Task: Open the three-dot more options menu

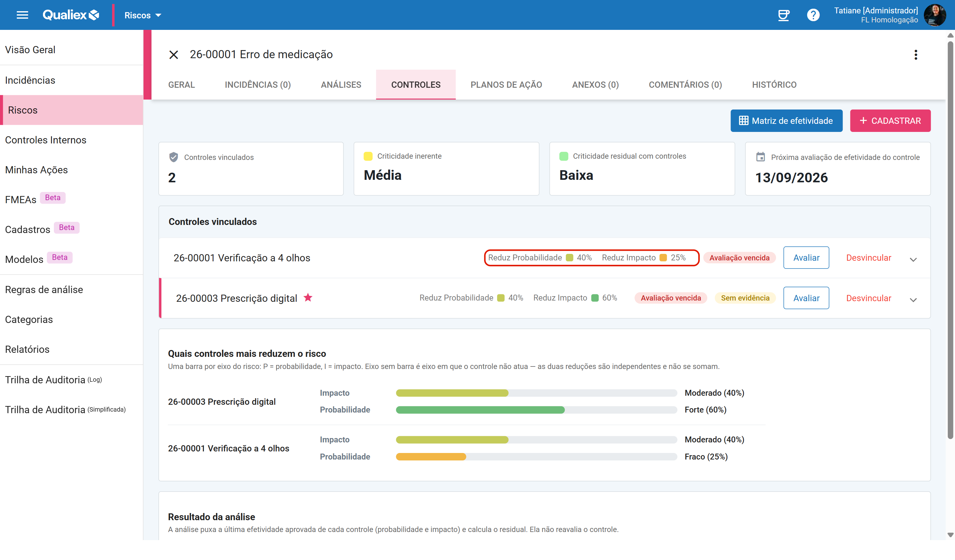Action: click(915, 54)
